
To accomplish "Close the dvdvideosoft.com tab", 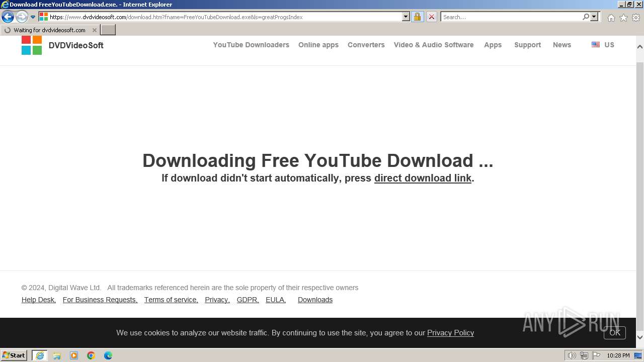I will pos(95,30).
